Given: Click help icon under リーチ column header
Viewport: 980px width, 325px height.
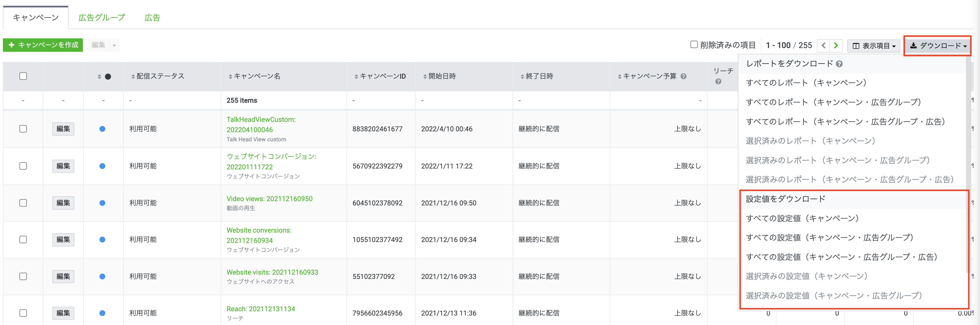Looking at the screenshot, I should pyautogui.click(x=718, y=82).
